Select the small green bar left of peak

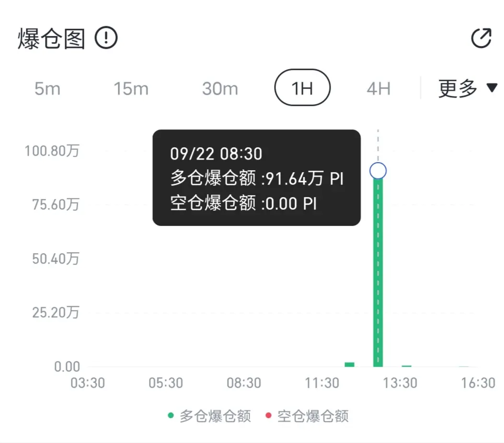click(349, 364)
